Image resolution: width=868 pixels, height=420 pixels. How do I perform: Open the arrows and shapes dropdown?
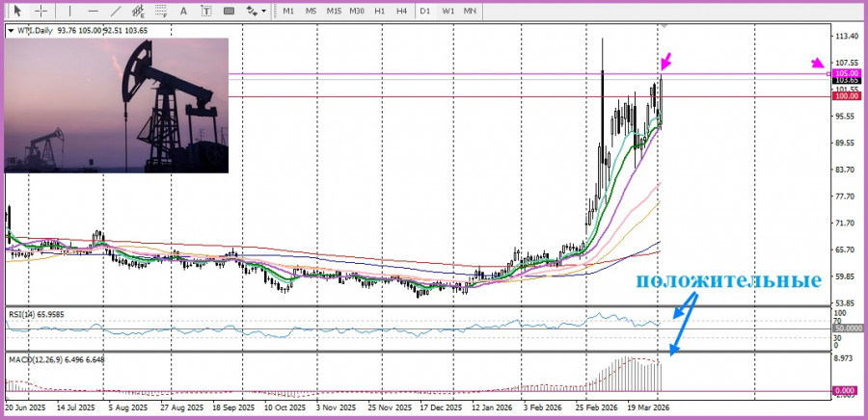[x=255, y=11]
